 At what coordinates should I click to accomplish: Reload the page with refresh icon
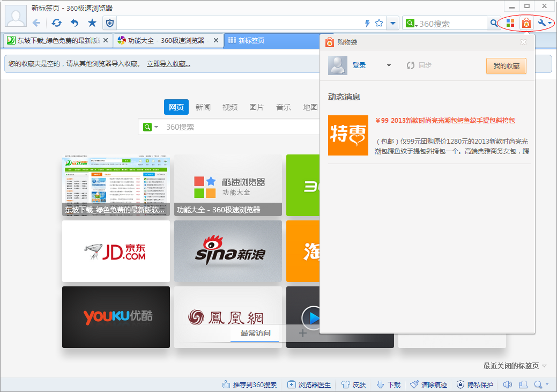(56, 23)
